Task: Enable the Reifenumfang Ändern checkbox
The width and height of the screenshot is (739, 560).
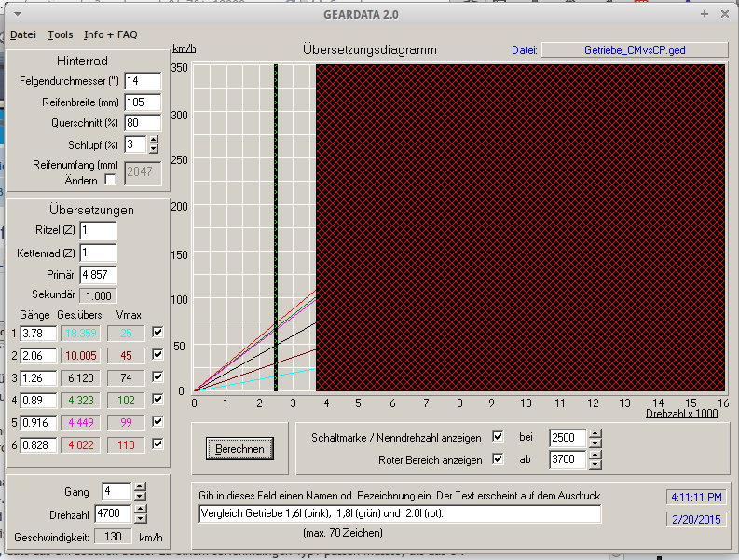Action: tap(111, 179)
